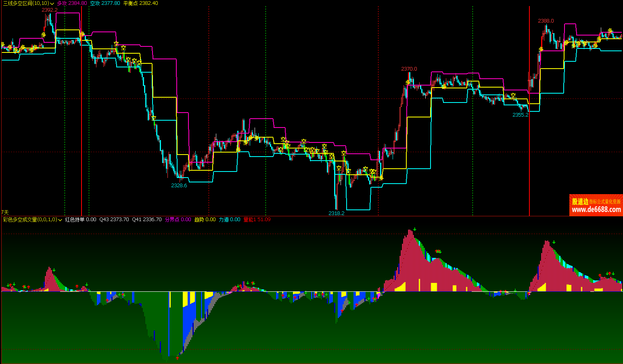
Task: Open the 彩色多空成交量 indicator dropdown arrow
Action: (60, 220)
